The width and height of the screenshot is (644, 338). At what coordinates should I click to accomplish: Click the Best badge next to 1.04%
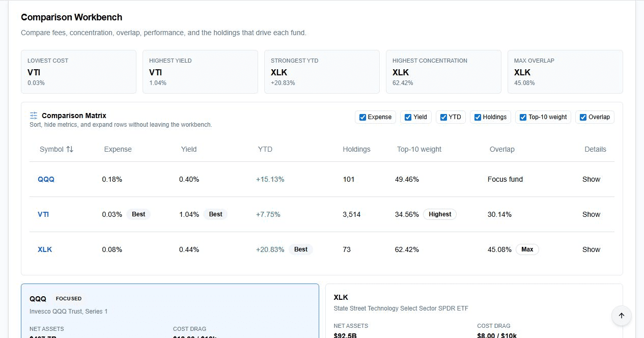point(215,214)
